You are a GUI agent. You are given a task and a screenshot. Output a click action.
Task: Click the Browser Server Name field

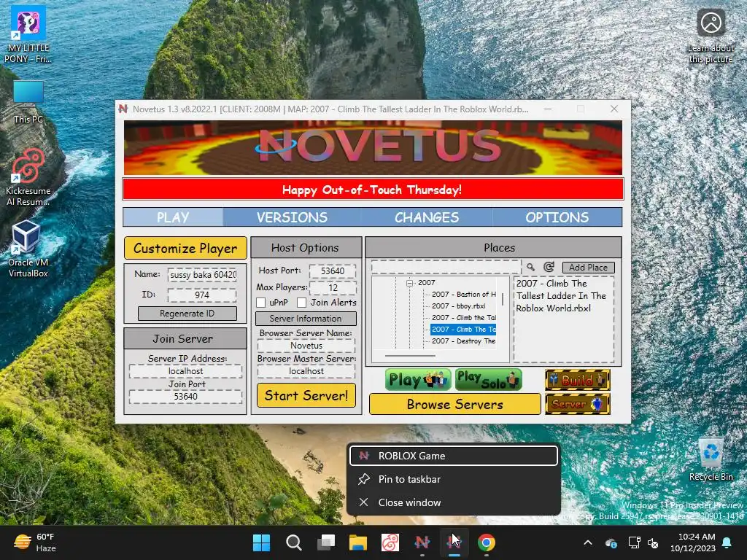pos(306,345)
